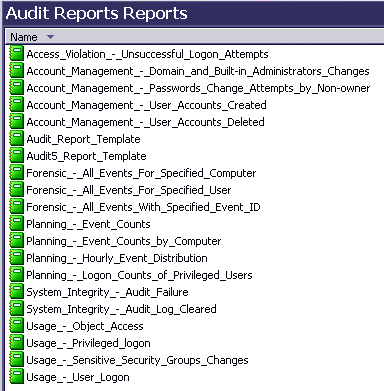Select the Audit5_Report_Template name

pyautogui.click(x=86, y=156)
